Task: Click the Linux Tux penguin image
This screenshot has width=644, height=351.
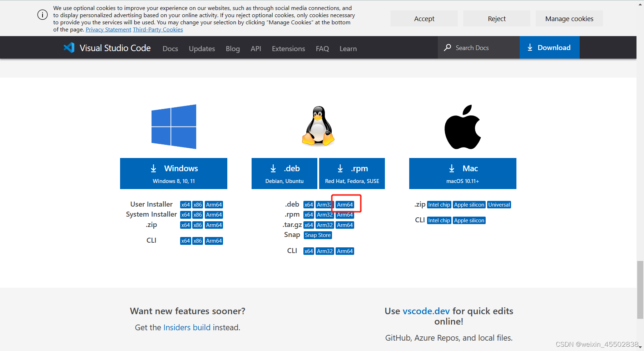Action: 318,126
